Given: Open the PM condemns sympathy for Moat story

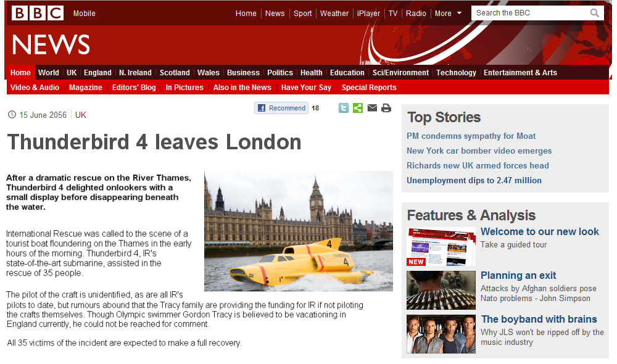Looking at the screenshot, I should pos(471,136).
